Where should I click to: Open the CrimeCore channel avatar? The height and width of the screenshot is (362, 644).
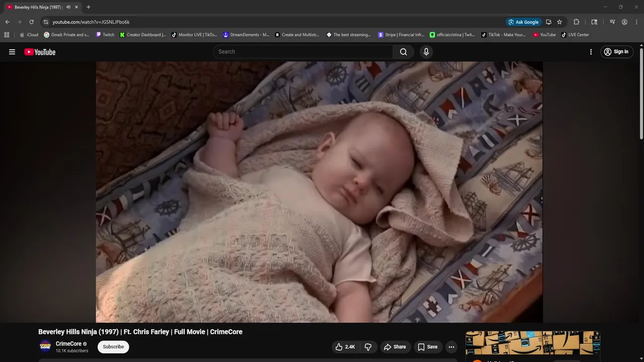click(x=45, y=346)
